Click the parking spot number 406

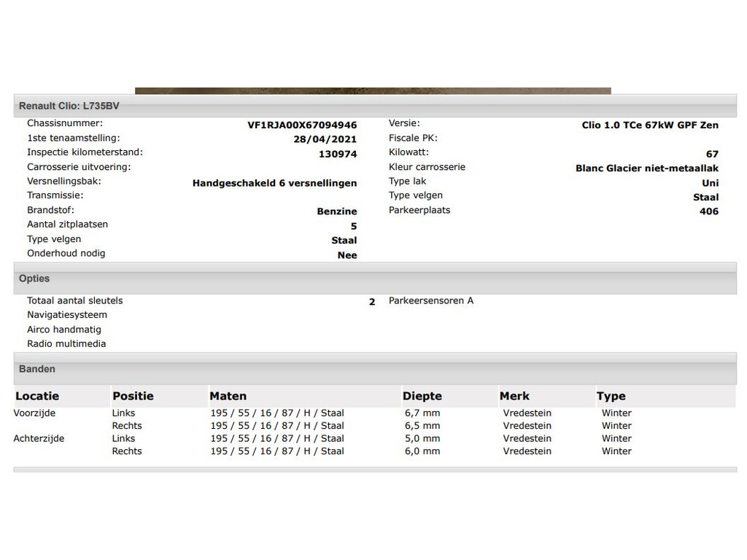point(708,211)
